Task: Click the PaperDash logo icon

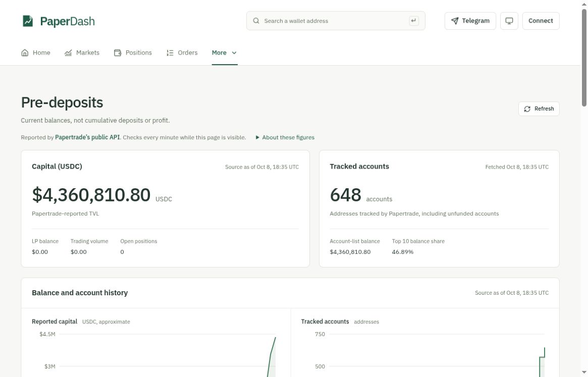Action: tap(28, 21)
